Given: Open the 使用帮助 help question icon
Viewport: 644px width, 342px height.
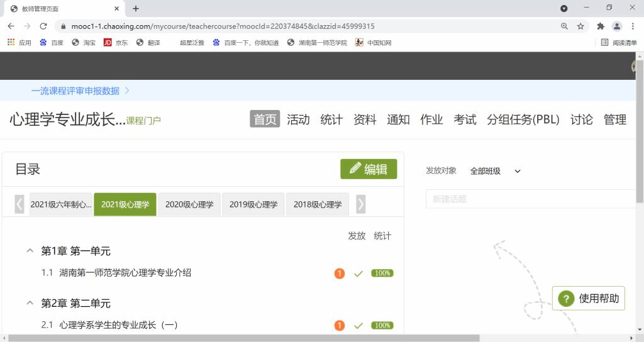Looking at the screenshot, I should (x=566, y=299).
